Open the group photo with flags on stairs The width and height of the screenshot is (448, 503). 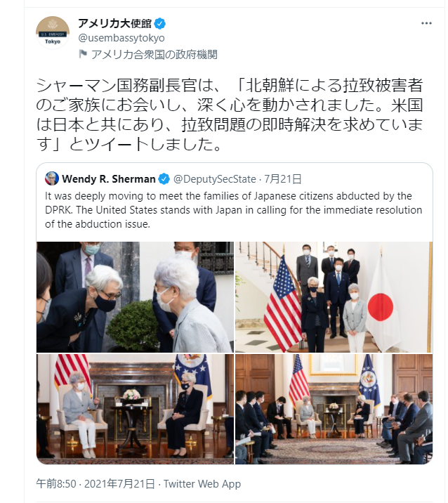coord(334,297)
